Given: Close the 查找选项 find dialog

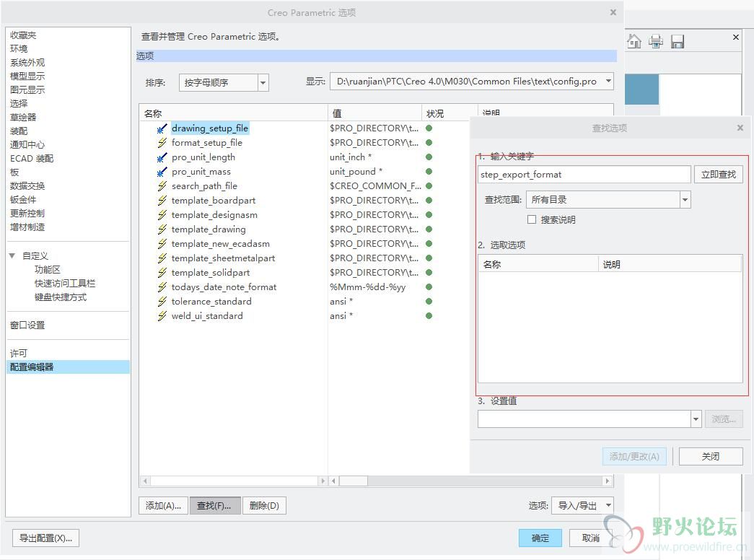Looking at the screenshot, I should (740, 128).
